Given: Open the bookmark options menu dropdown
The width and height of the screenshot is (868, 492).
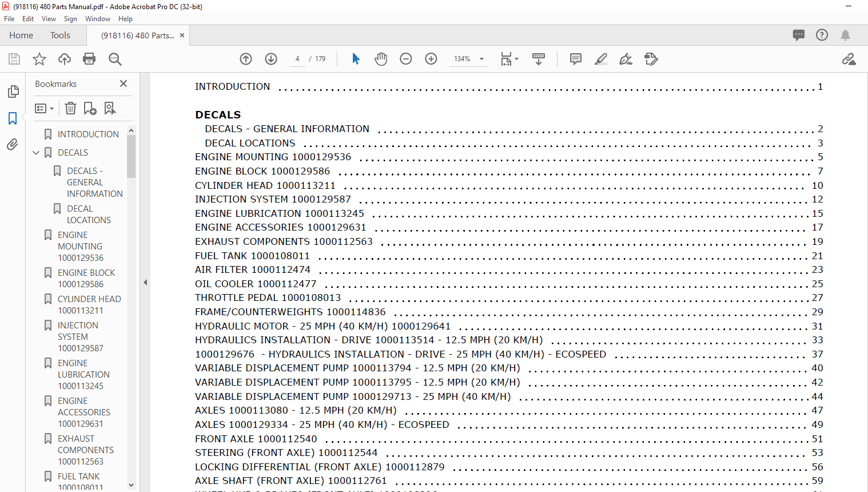Looking at the screenshot, I should point(44,108).
